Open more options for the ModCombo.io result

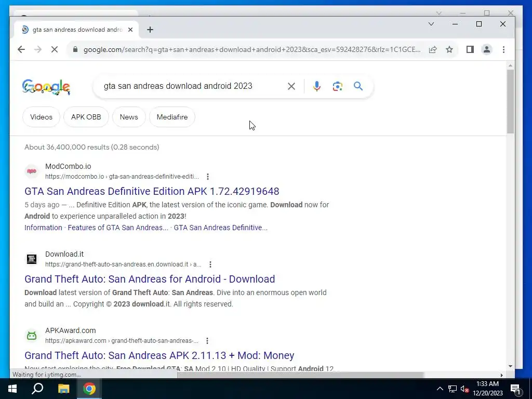(x=208, y=177)
